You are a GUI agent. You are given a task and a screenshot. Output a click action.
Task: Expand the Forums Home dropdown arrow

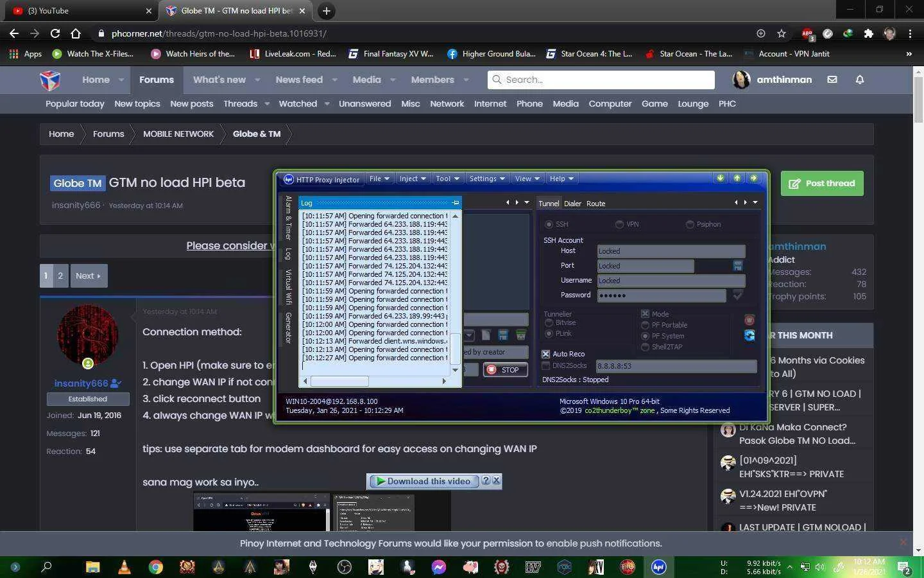point(121,80)
